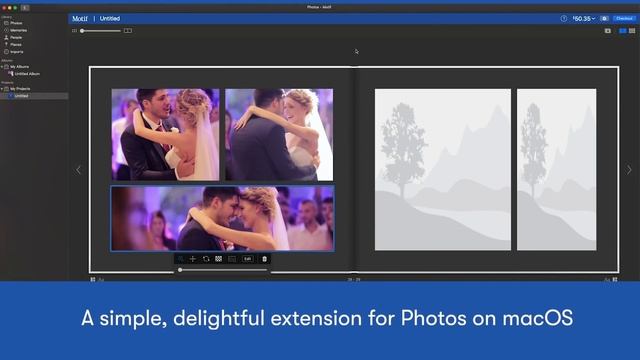Click the photo tray icon below the header

click(x=608, y=31)
